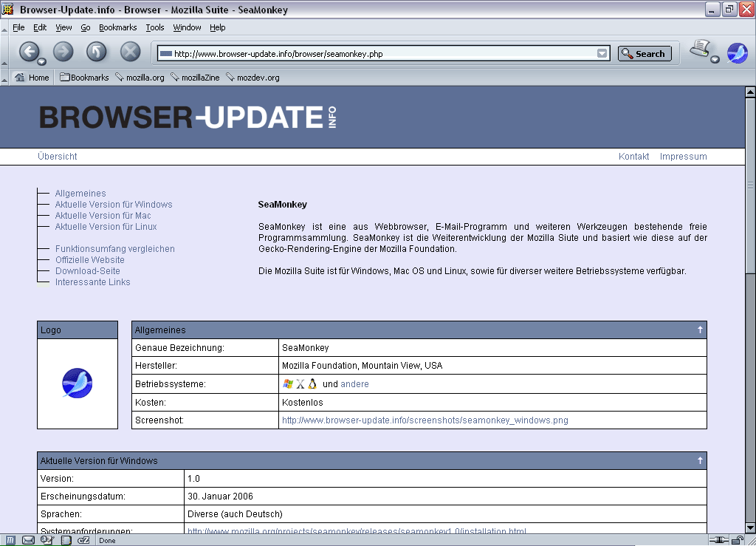Follow the 'andere' operating systems link
The image size is (756, 546).
[355, 384]
